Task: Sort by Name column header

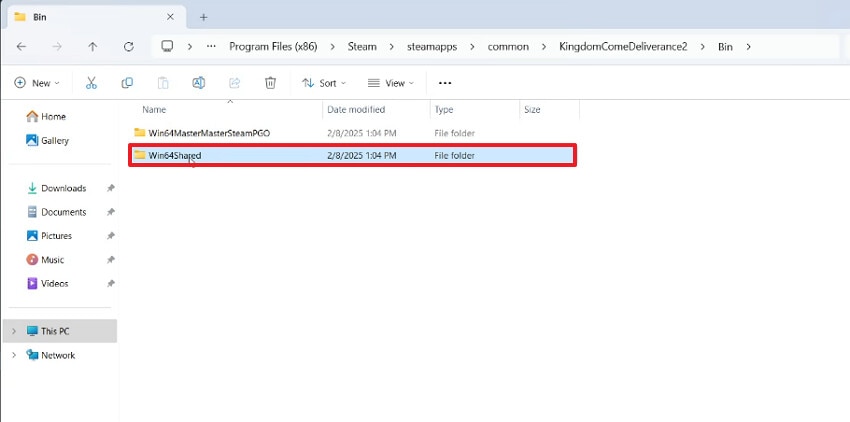Action: [154, 110]
